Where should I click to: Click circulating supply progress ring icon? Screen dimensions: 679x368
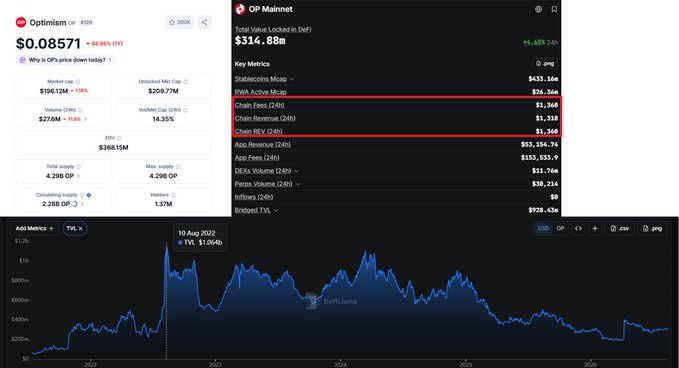(x=74, y=203)
